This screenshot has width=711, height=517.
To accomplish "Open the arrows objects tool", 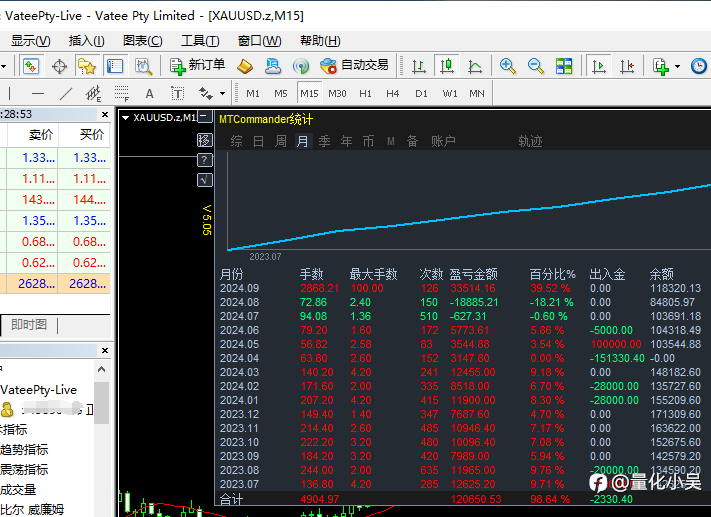I will click(205, 94).
